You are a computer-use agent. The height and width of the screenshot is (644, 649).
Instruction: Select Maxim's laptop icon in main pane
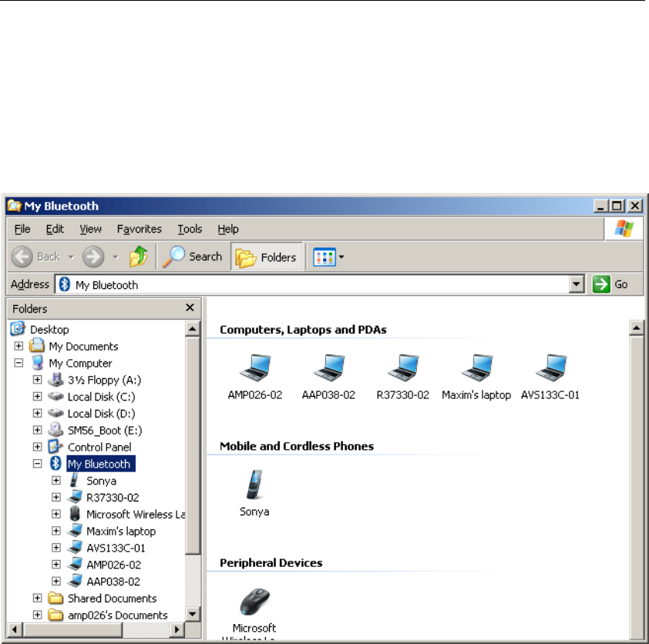point(477,367)
